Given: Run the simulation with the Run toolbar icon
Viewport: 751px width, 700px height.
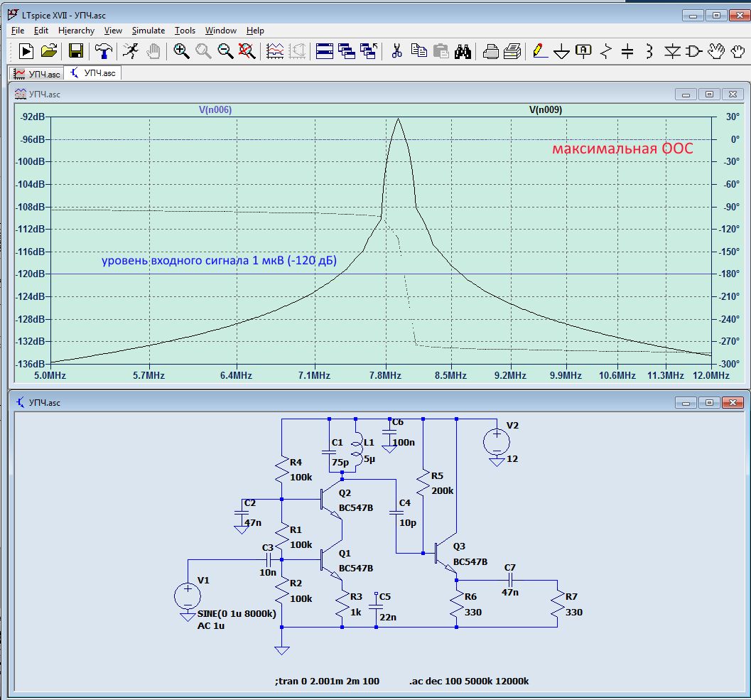Looking at the screenshot, I should click(26, 50).
